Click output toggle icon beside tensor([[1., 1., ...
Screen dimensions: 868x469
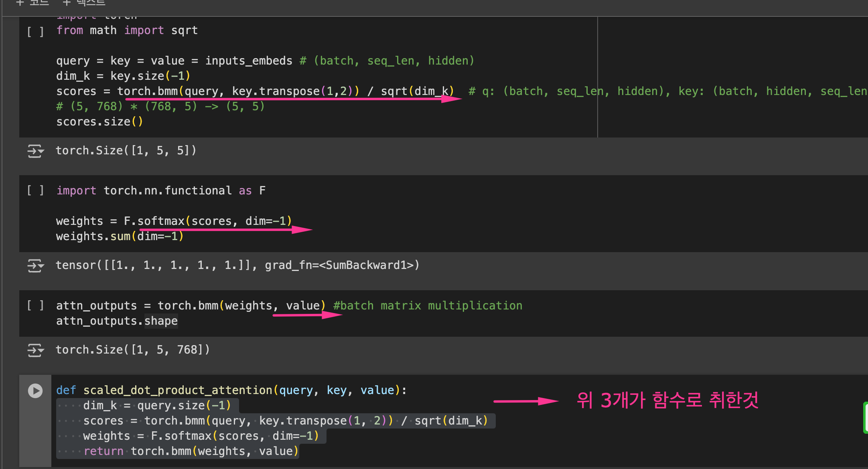point(35,265)
